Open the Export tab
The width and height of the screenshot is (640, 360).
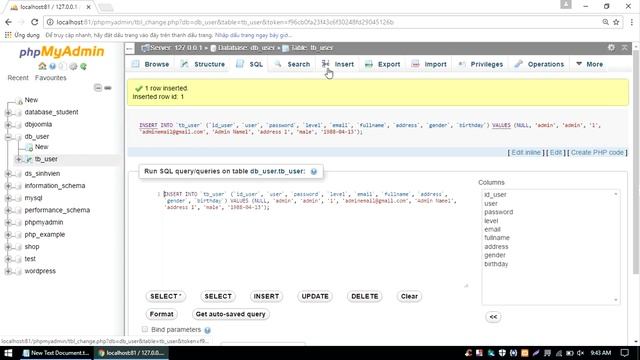382,64
